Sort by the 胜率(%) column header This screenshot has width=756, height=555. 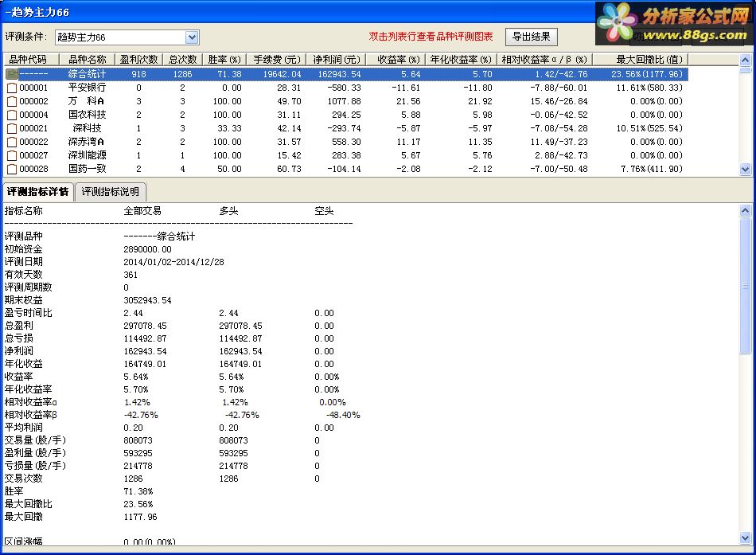point(224,60)
